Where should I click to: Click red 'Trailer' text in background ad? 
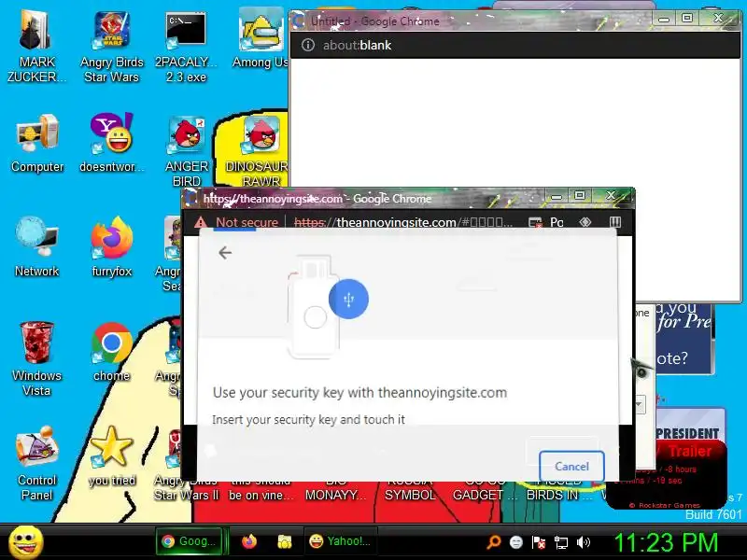tap(690, 451)
